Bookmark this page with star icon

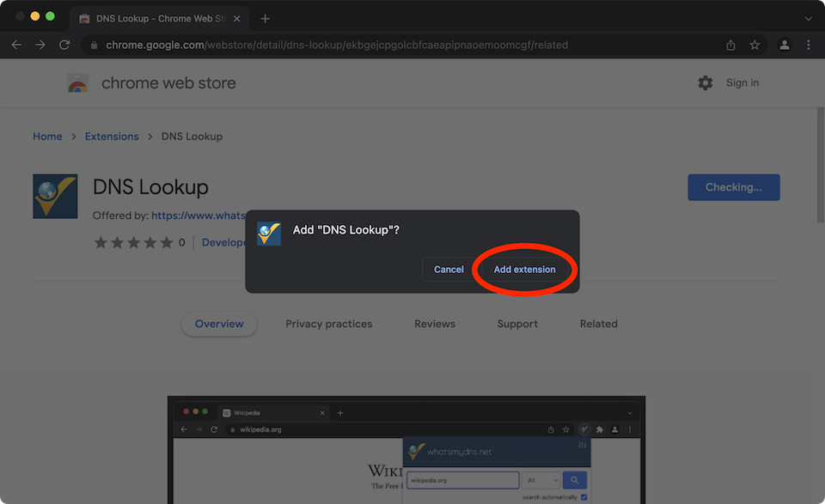point(755,45)
